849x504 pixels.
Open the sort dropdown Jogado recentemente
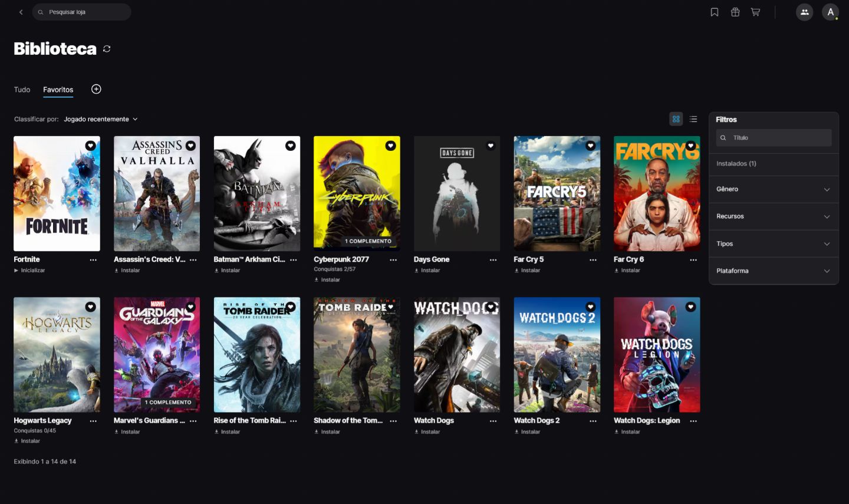[x=101, y=119]
